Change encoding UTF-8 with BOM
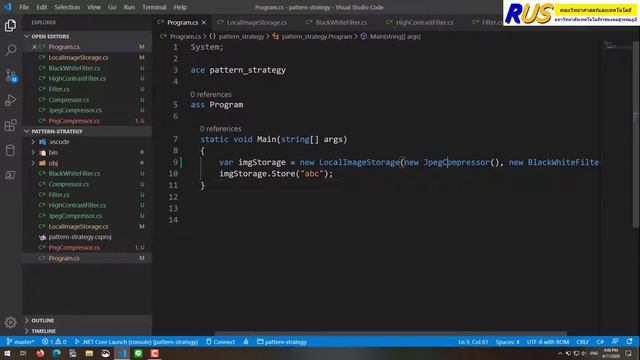This screenshot has height=360, width=640. [547, 342]
